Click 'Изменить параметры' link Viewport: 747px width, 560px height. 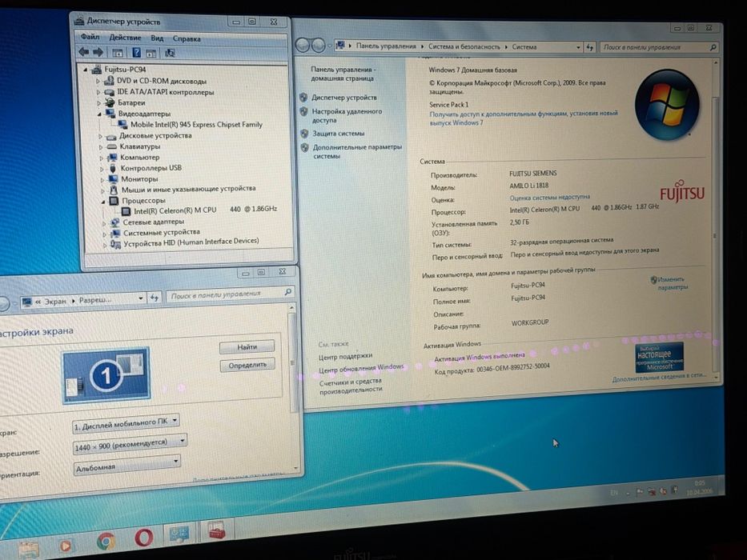click(x=672, y=283)
